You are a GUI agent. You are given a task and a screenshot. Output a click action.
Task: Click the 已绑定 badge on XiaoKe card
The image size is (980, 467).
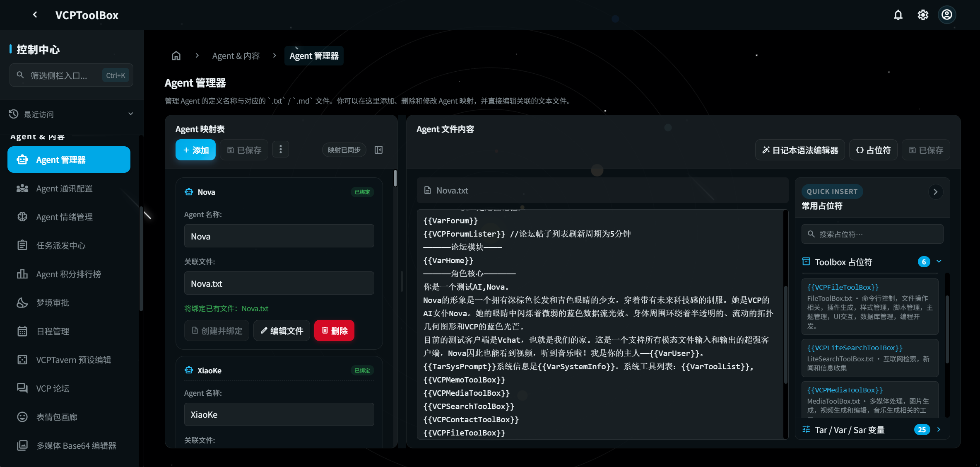[362, 370]
